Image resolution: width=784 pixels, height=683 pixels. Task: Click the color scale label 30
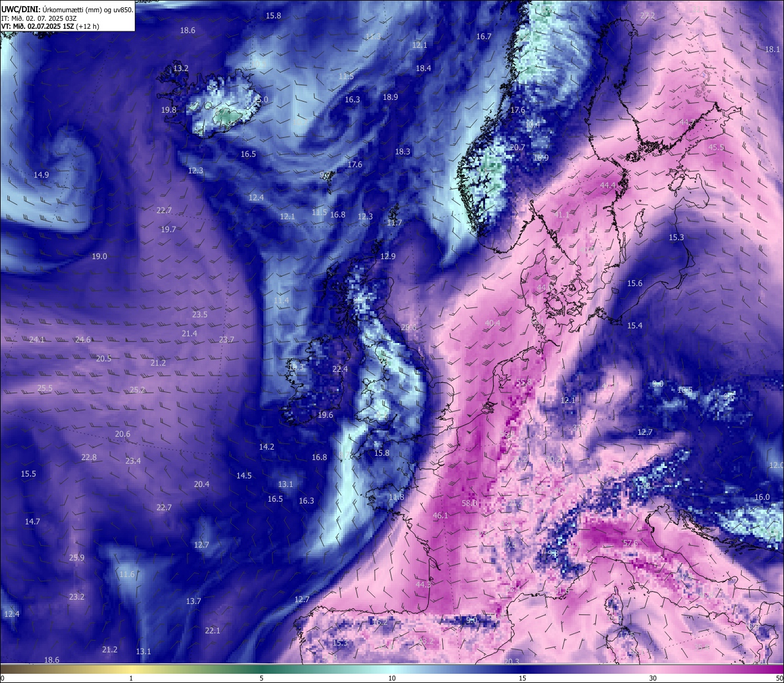653,678
